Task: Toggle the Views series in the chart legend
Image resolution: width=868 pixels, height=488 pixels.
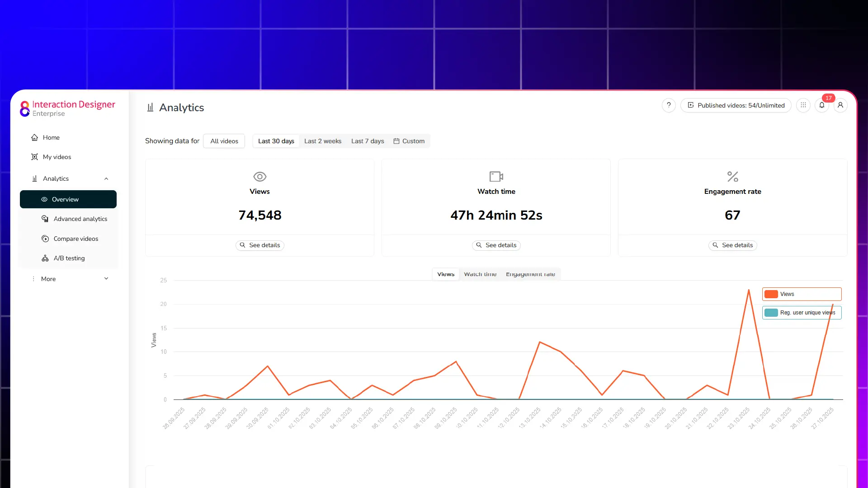Action: coord(801,294)
